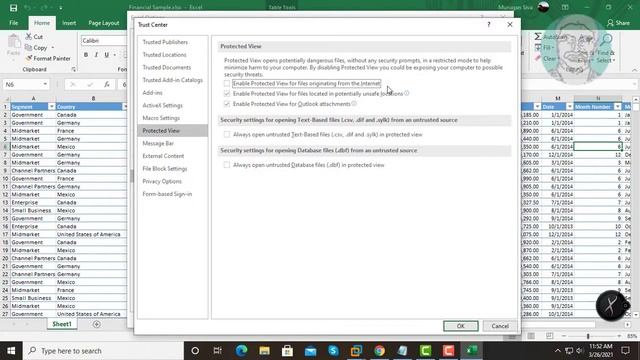Enable Protected View for Internet files
640x360 pixels.
tap(227, 83)
